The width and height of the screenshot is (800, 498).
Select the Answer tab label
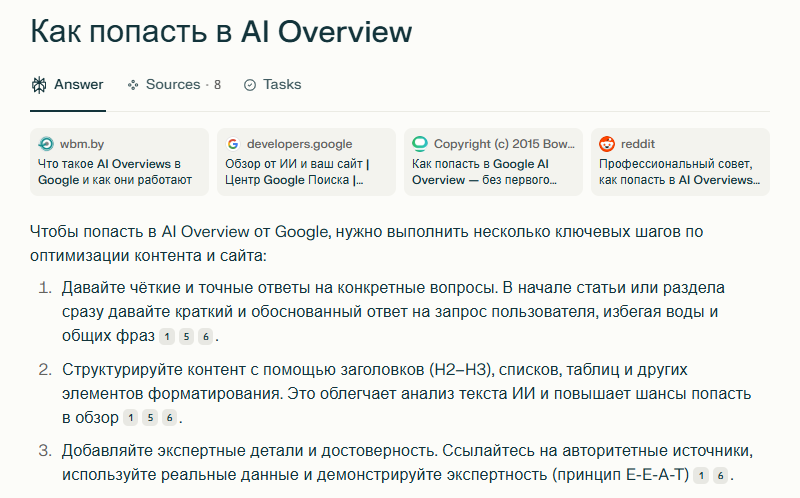click(x=78, y=85)
